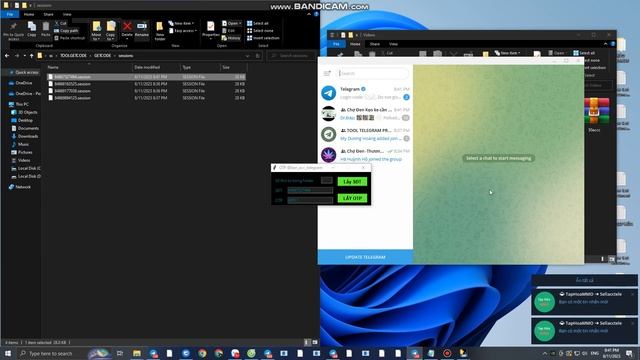Click GETCODE in address breadcrumb

(x=102, y=56)
